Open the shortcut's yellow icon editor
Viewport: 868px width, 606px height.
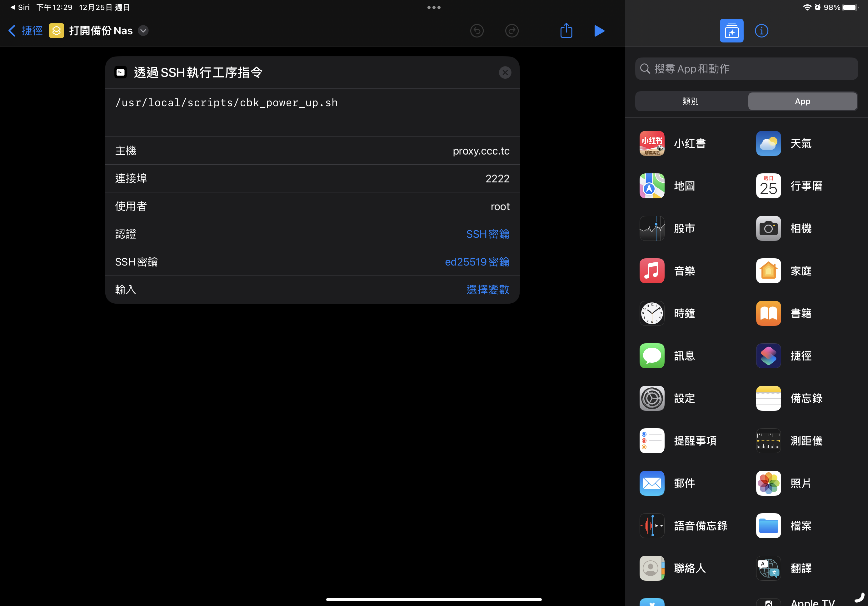56,31
